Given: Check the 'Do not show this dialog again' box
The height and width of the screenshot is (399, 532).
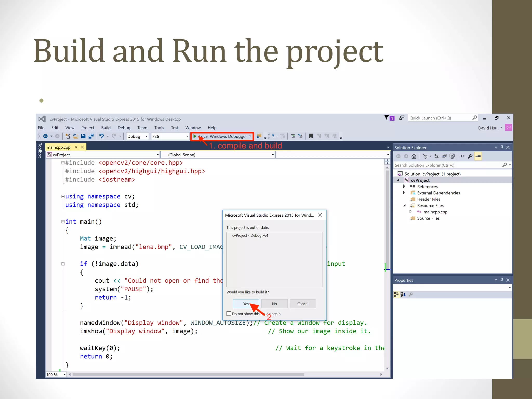Looking at the screenshot, I should 229,314.
